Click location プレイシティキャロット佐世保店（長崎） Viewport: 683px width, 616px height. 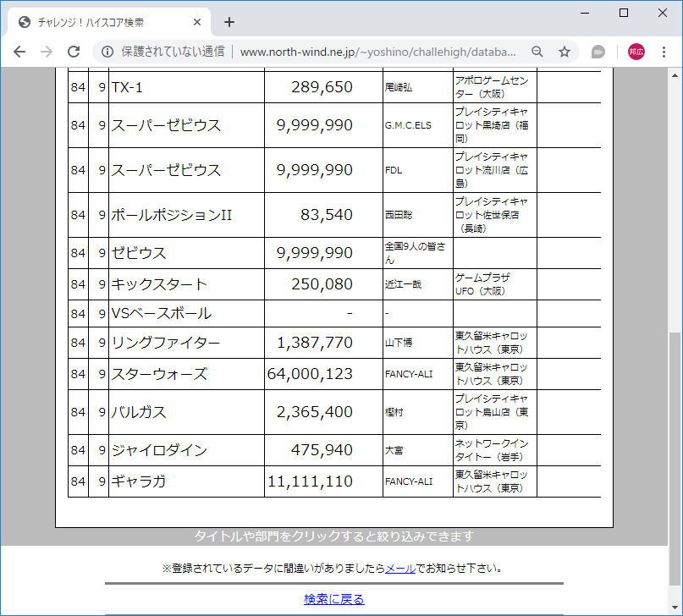[x=492, y=215]
